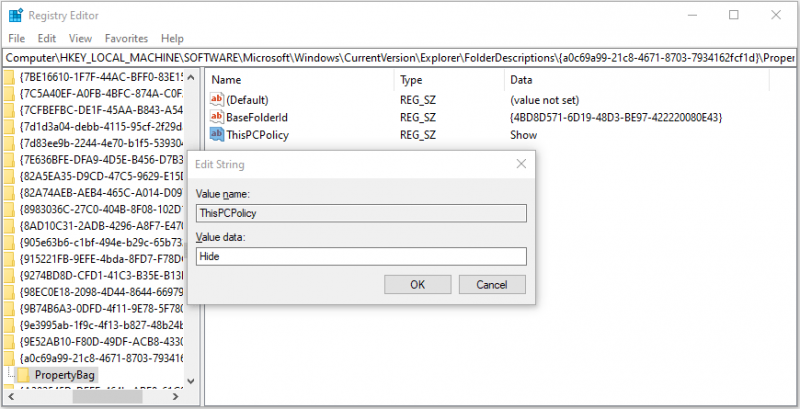Viewport: 800px width, 409px height.
Task: Click the OK button in Edit String
Action: 417,285
